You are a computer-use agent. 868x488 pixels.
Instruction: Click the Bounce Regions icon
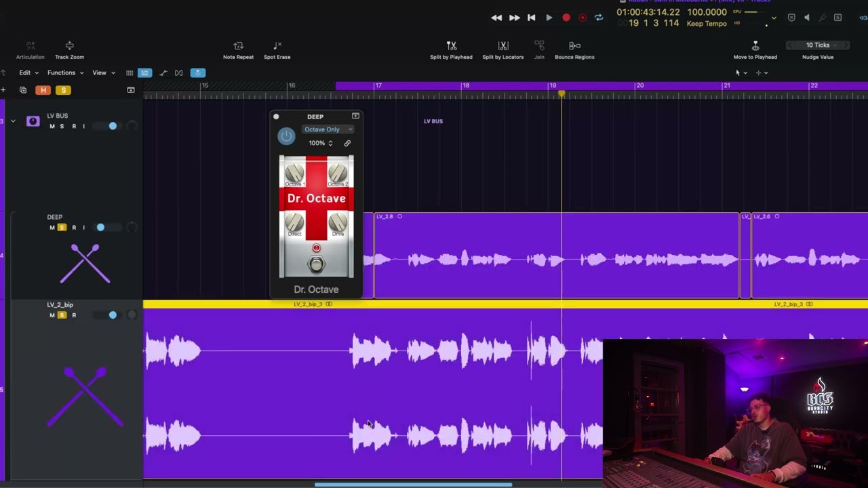coord(574,45)
